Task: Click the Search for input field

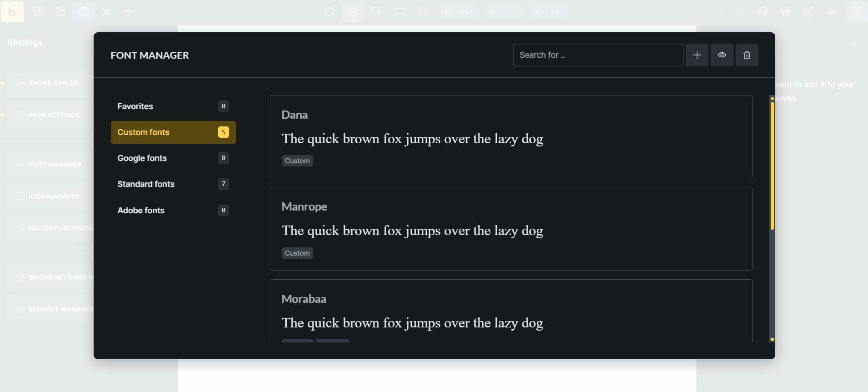Action: pyautogui.click(x=598, y=55)
